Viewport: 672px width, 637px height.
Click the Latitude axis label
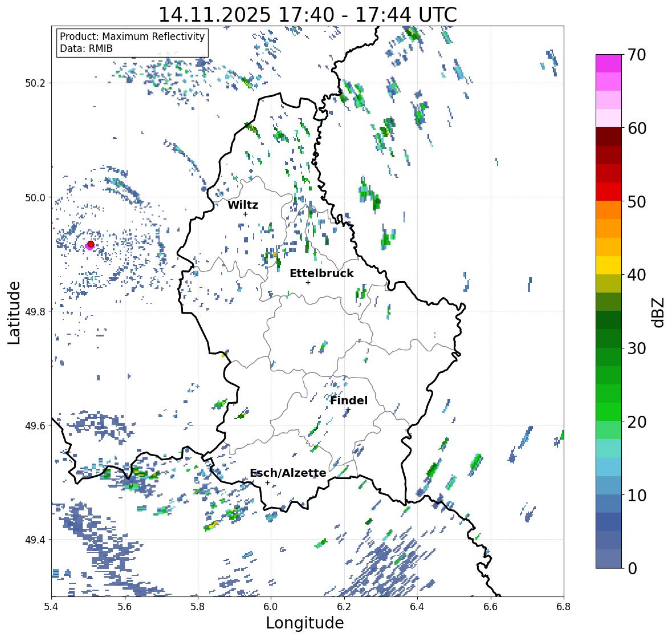[14, 313]
